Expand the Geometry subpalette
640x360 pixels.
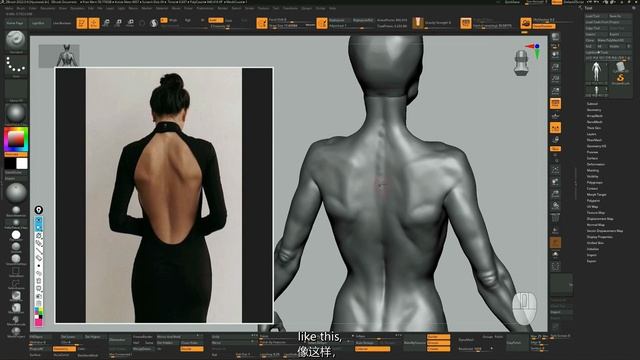[x=594, y=110]
